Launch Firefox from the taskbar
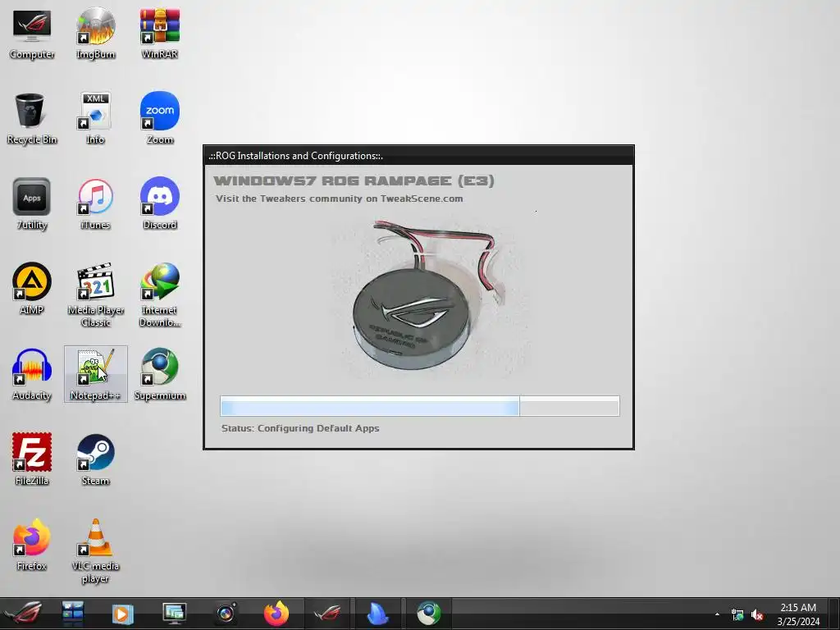840x630 pixels. click(276, 614)
